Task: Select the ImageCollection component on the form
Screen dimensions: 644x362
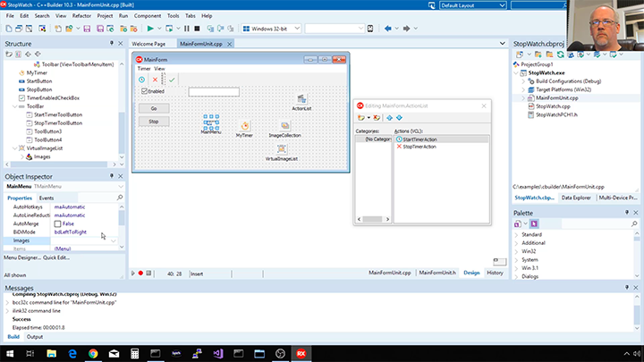Action: (x=284, y=126)
